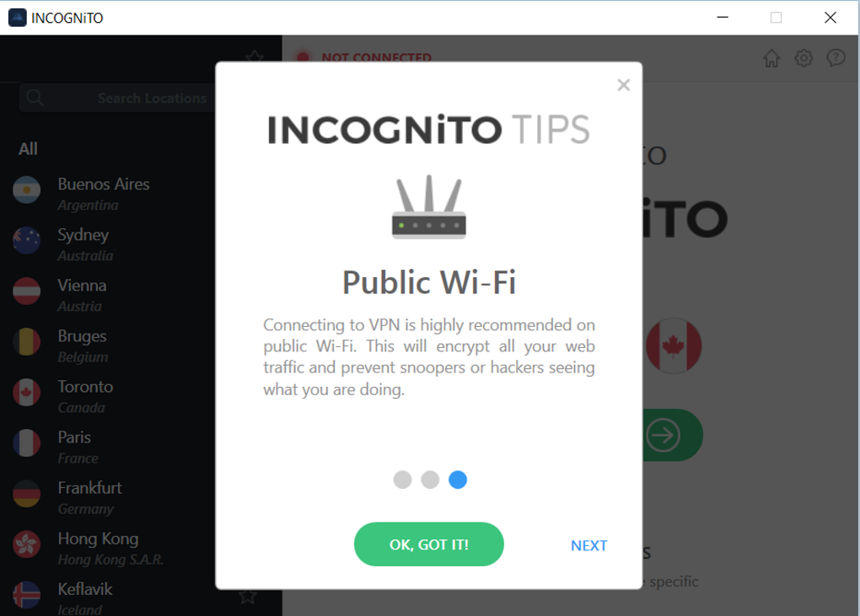Click the Hong Kong flag icon
The width and height of the screenshot is (860, 616).
point(26,544)
